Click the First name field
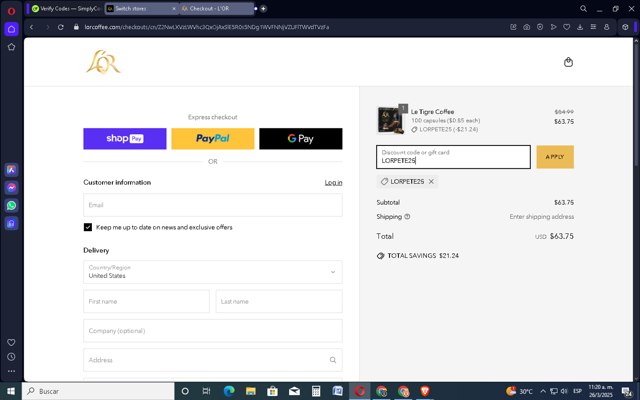Screen dimensions: 640x400 click(x=147, y=302)
